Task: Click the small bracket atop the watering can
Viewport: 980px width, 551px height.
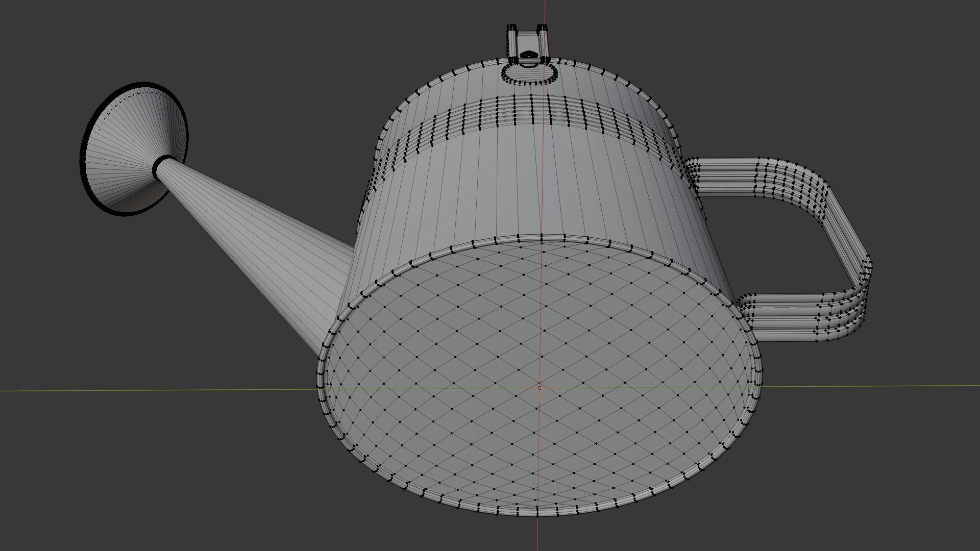Action: click(x=527, y=43)
